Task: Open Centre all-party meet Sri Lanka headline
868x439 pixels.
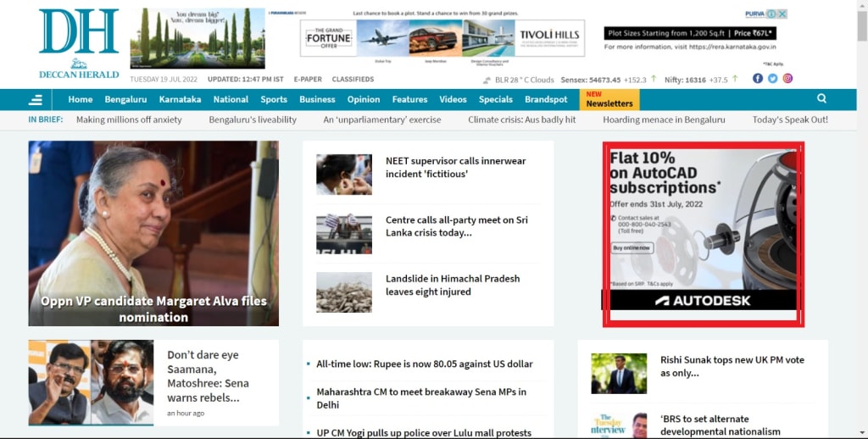Action: 457,226
